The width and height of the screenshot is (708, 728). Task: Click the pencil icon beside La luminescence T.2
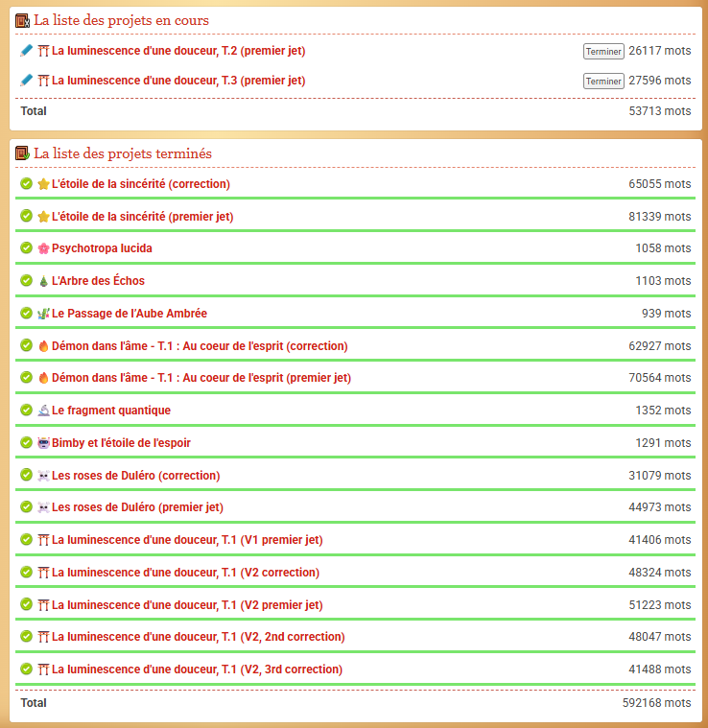(x=26, y=51)
